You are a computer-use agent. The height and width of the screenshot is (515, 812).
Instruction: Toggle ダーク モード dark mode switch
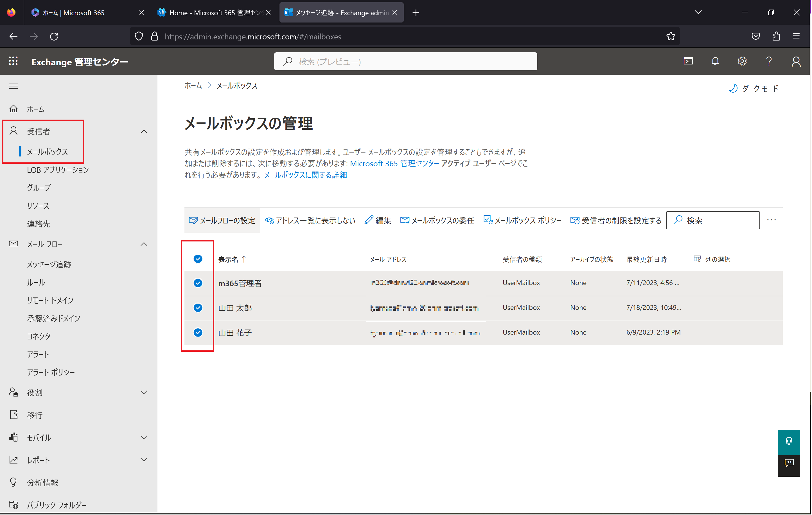pos(754,88)
